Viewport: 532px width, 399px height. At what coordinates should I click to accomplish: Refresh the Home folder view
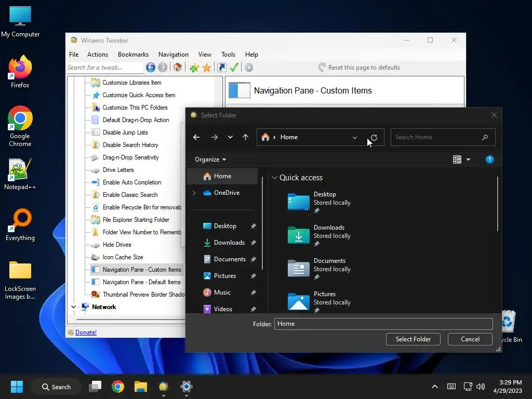pyautogui.click(x=374, y=137)
